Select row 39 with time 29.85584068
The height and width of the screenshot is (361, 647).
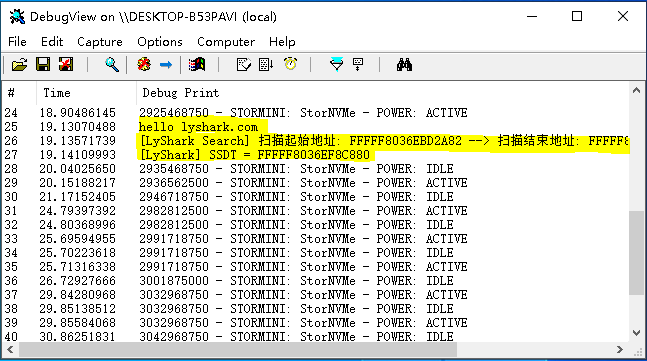click(316, 323)
